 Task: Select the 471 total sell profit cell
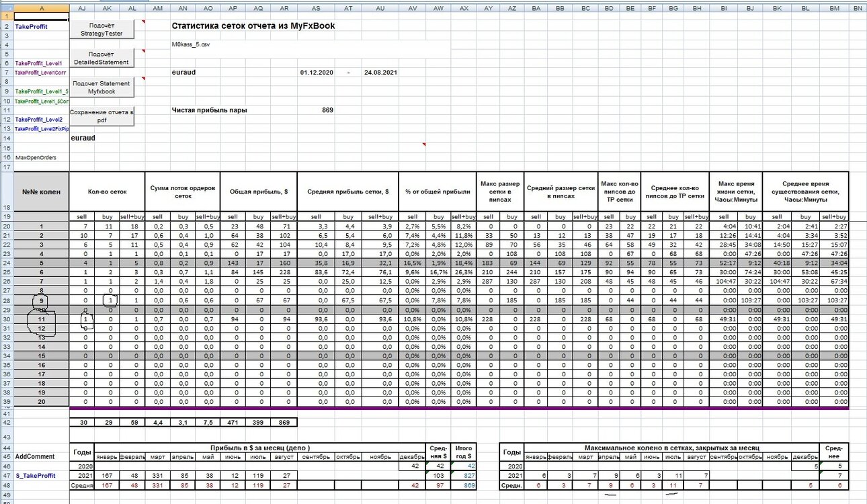[x=234, y=421]
